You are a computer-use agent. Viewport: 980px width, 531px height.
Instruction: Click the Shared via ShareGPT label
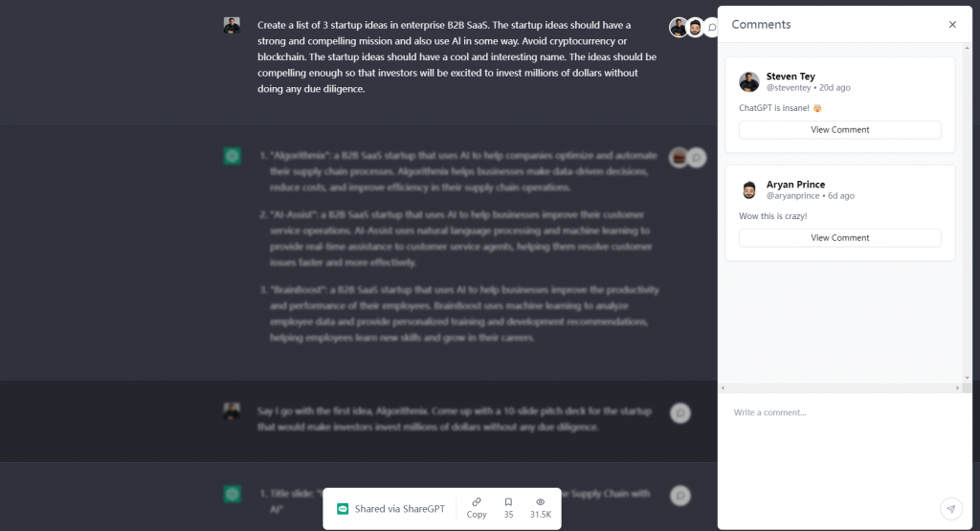(400, 508)
